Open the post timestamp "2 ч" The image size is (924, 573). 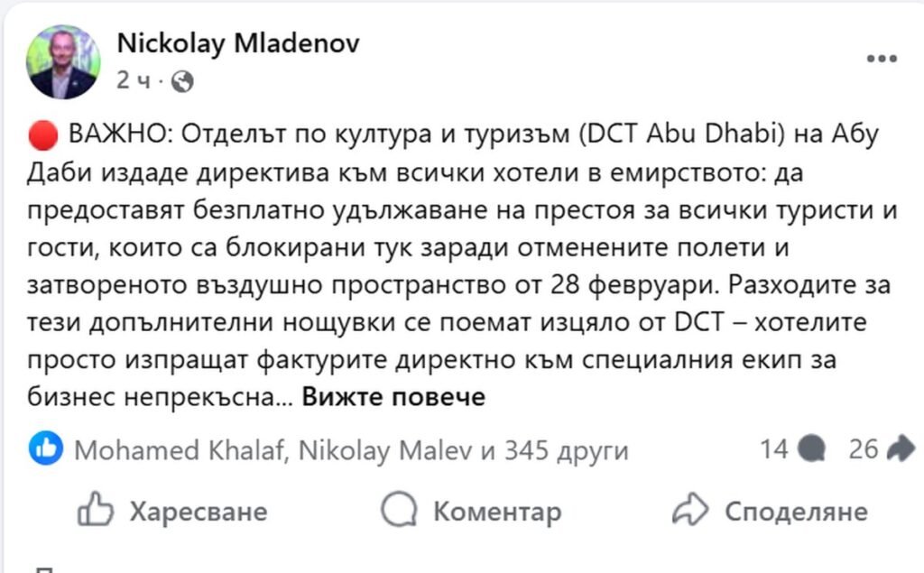pos(133,81)
